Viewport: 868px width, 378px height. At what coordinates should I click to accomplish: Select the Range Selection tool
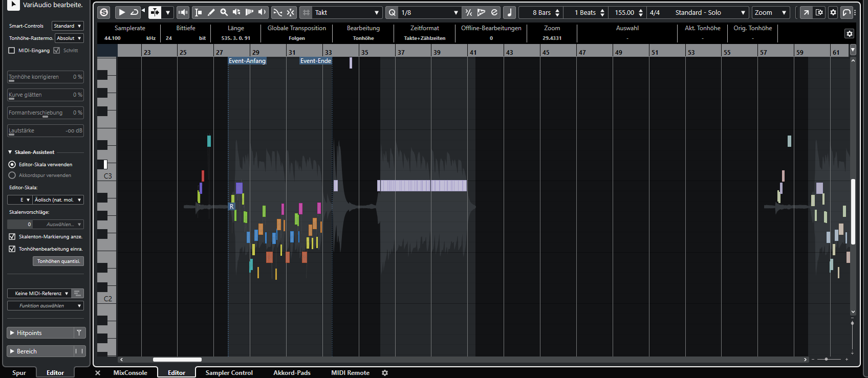(x=198, y=12)
